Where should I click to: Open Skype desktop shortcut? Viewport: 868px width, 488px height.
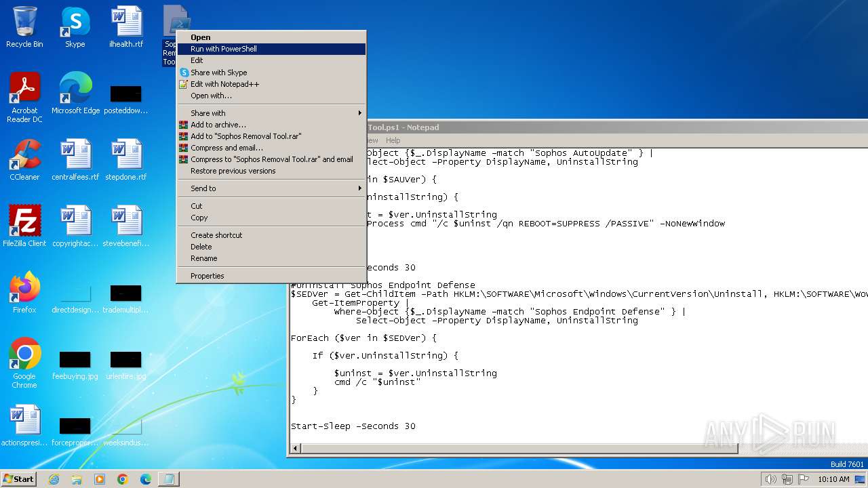pyautogui.click(x=75, y=27)
